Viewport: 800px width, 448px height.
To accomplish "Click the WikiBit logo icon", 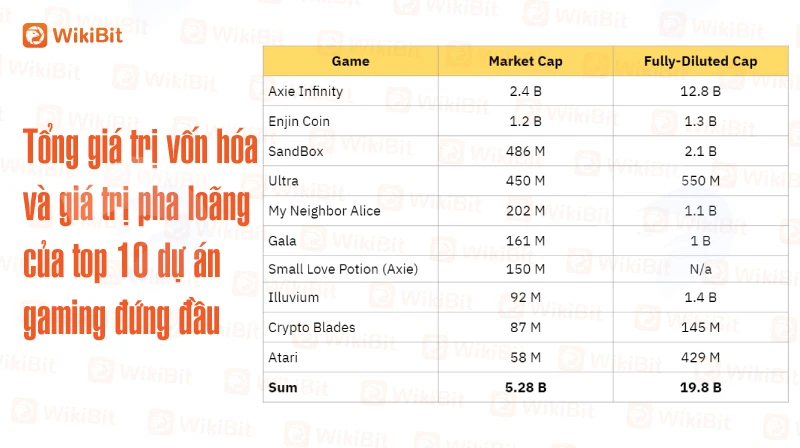I will pos(35,35).
